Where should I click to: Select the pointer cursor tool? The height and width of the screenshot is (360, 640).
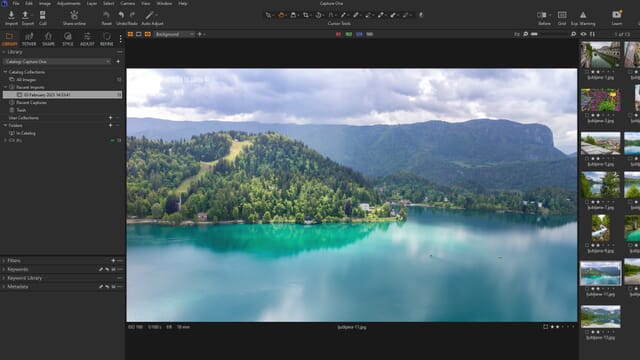tap(268, 15)
